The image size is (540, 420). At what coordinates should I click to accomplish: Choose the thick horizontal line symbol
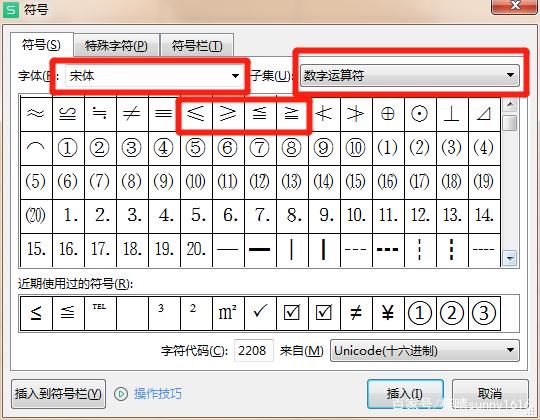point(260,249)
